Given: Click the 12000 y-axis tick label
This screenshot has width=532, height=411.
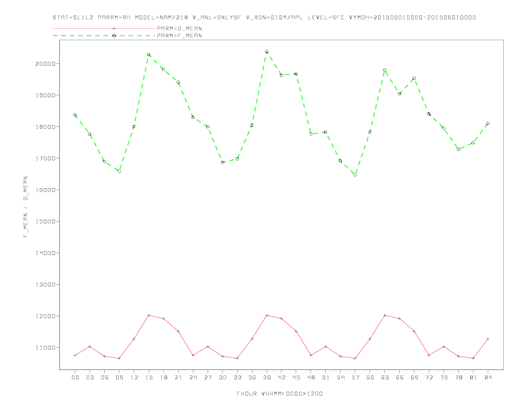Looking at the screenshot, I should click(46, 316).
